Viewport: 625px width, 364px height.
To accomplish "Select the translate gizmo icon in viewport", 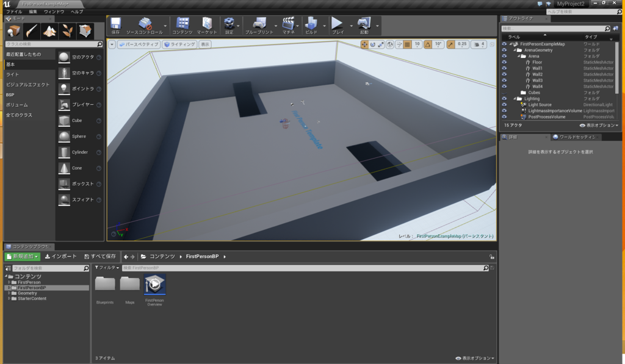I will pyautogui.click(x=364, y=45).
